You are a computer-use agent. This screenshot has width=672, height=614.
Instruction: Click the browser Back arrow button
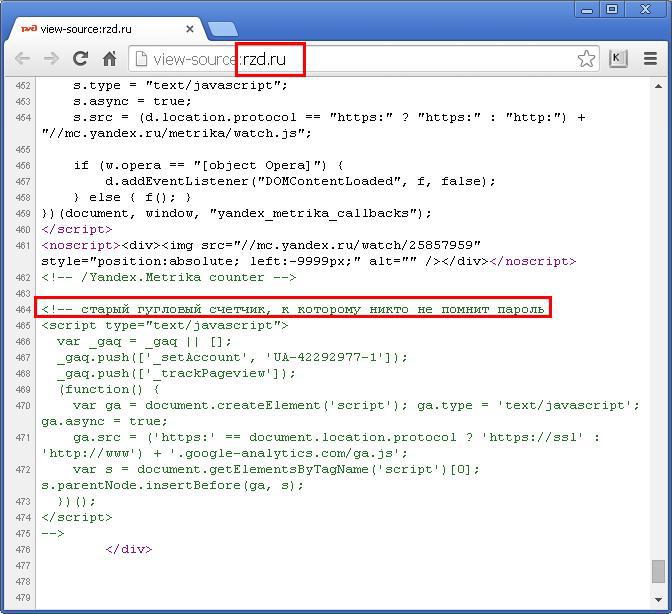pyautogui.click(x=22, y=58)
